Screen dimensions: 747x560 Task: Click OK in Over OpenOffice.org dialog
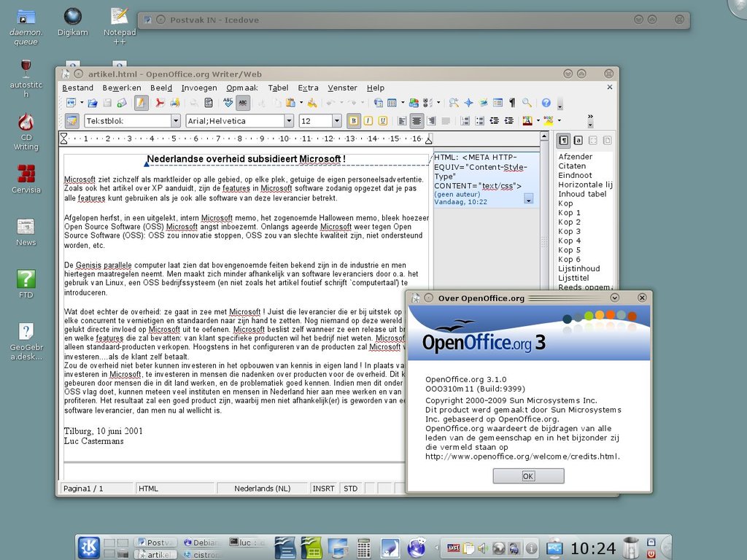pyautogui.click(x=528, y=476)
